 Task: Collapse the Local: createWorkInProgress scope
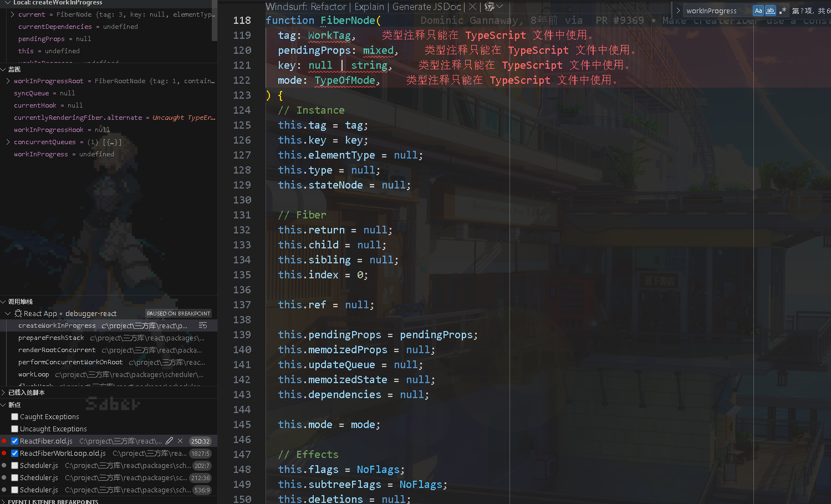click(8, 3)
